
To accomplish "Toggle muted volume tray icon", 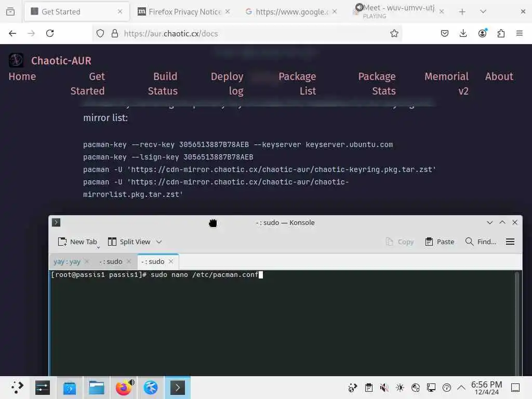I will click(384, 388).
